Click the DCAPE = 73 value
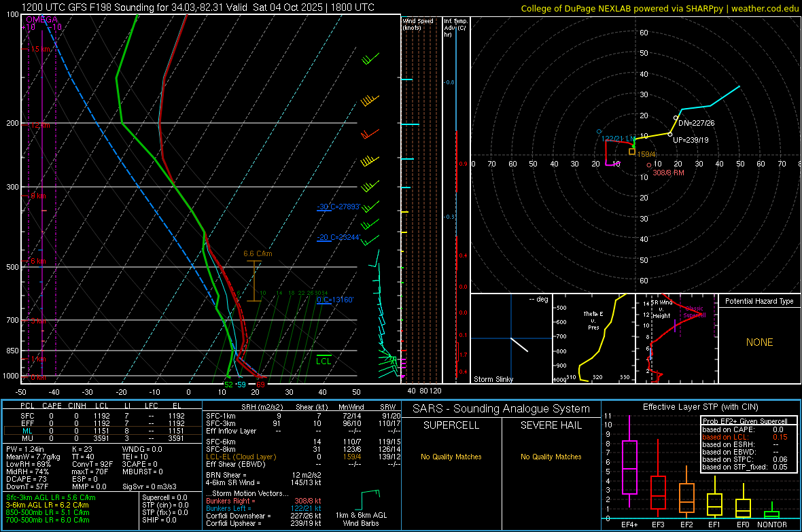The height and width of the screenshot is (532, 802). pos(26,479)
